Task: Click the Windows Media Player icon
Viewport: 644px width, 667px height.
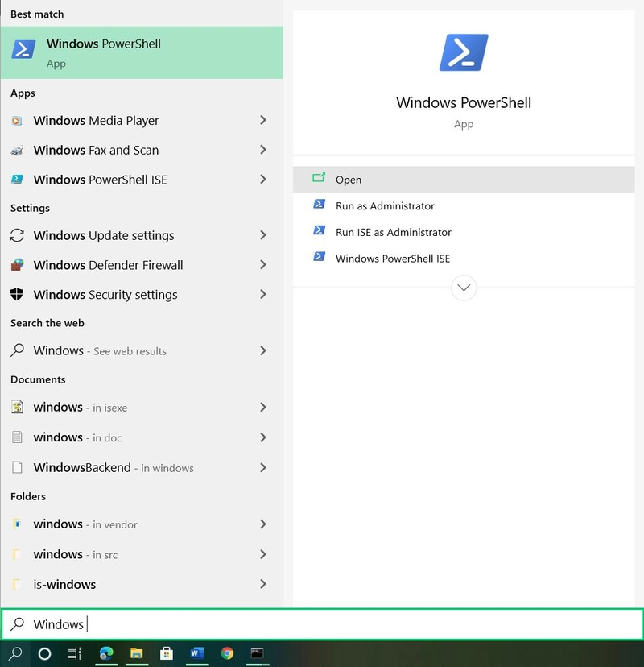Action: (17, 121)
